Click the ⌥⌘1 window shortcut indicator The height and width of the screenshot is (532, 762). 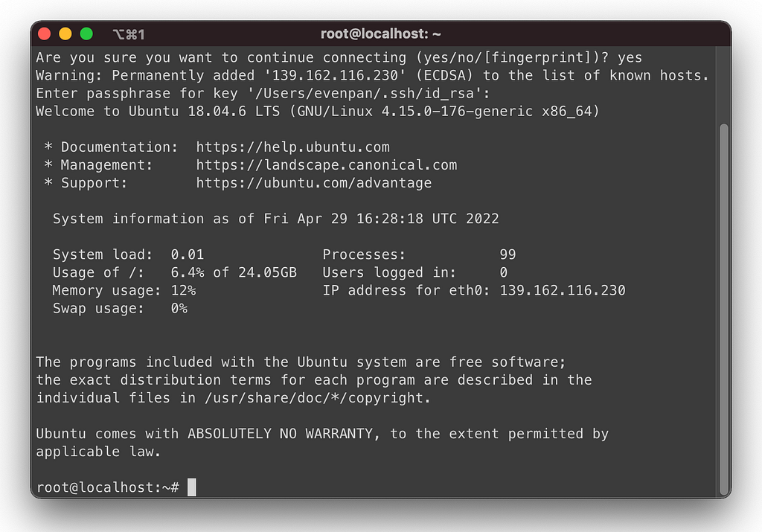[x=129, y=34]
